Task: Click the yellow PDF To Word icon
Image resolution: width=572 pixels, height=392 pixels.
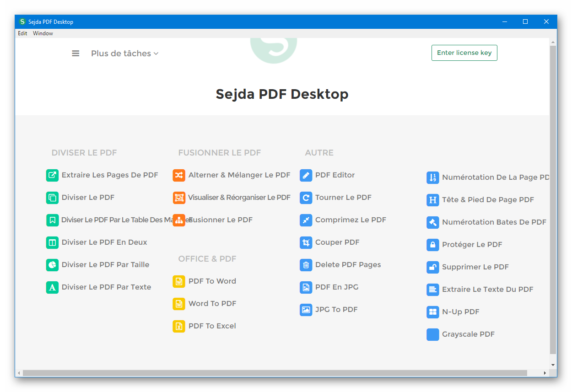Action: [x=179, y=281]
